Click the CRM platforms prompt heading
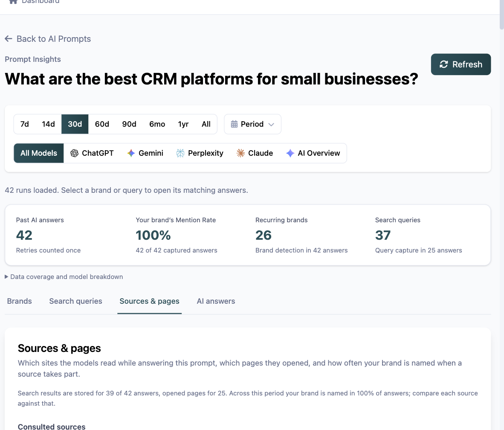The image size is (504, 430). (x=211, y=79)
